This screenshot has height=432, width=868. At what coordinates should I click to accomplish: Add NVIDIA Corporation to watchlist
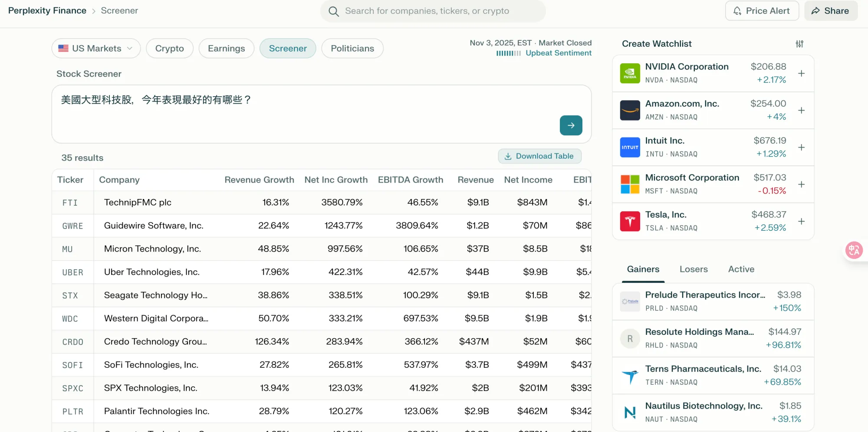tap(801, 73)
